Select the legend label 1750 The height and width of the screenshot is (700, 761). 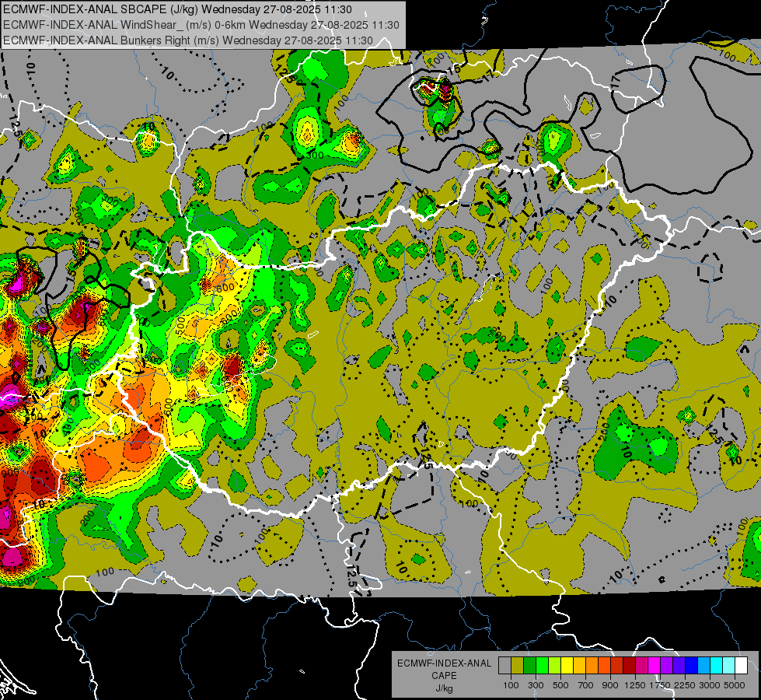(x=660, y=685)
